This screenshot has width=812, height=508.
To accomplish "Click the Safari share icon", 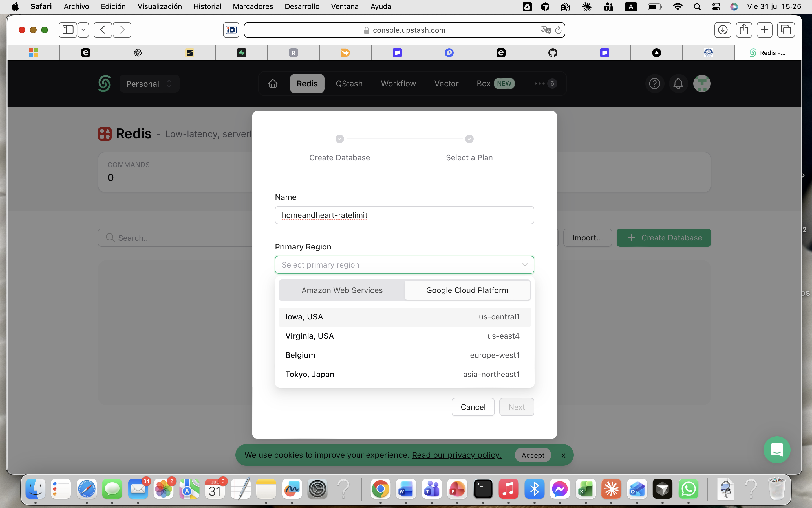I will (744, 30).
